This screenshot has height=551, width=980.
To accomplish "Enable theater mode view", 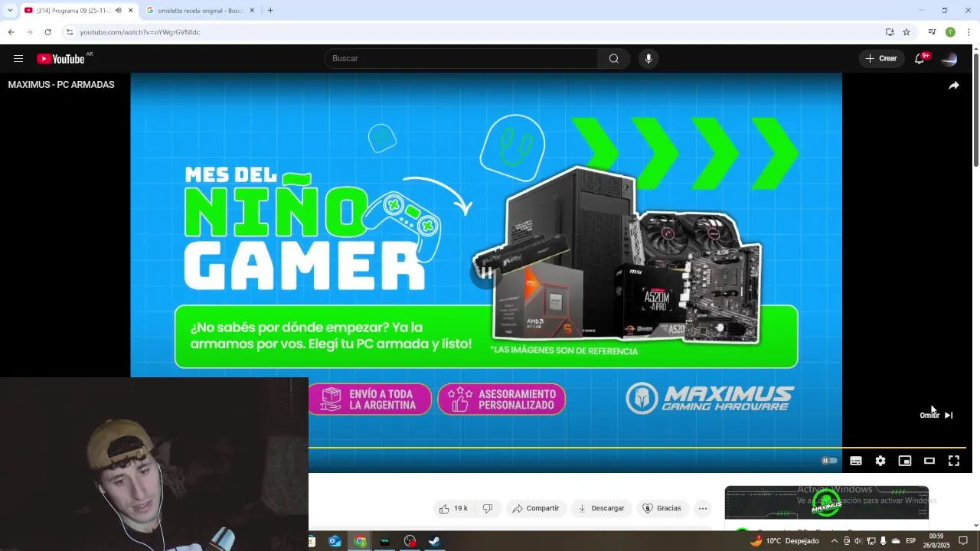I will click(929, 461).
